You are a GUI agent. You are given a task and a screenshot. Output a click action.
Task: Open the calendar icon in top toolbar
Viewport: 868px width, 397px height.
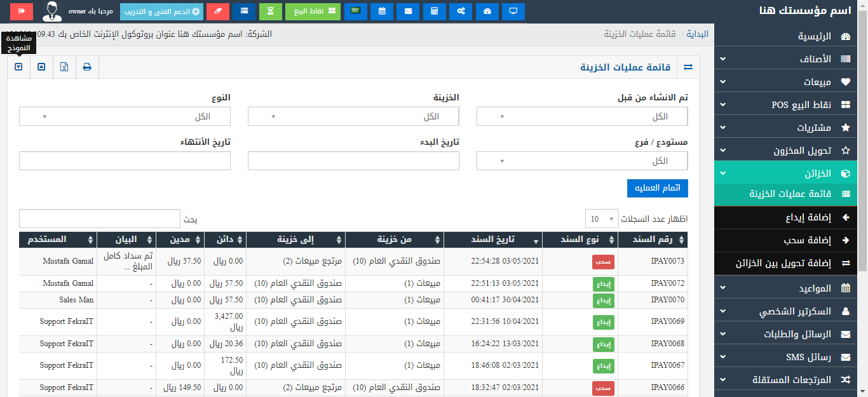381,11
